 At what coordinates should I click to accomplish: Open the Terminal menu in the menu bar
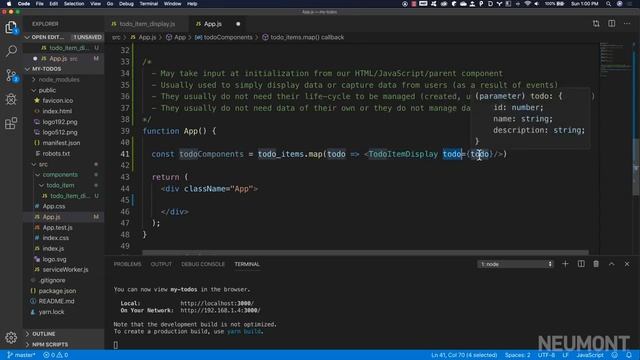149,4
